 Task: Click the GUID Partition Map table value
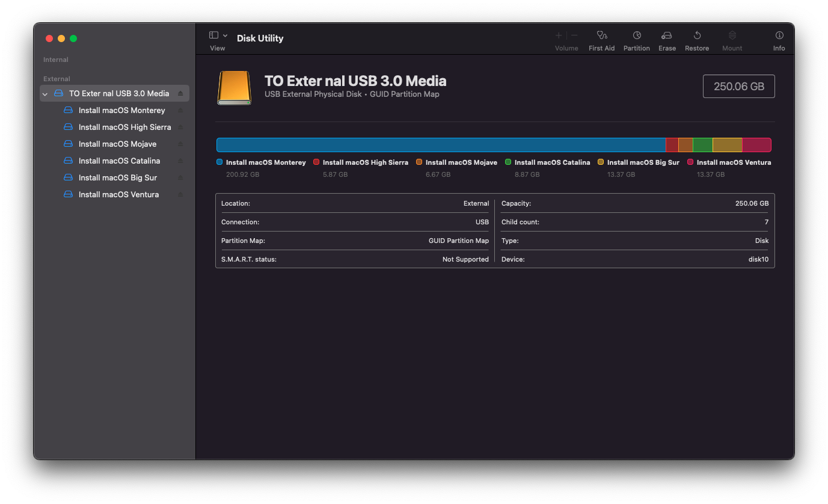pyautogui.click(x=459, y=241)
